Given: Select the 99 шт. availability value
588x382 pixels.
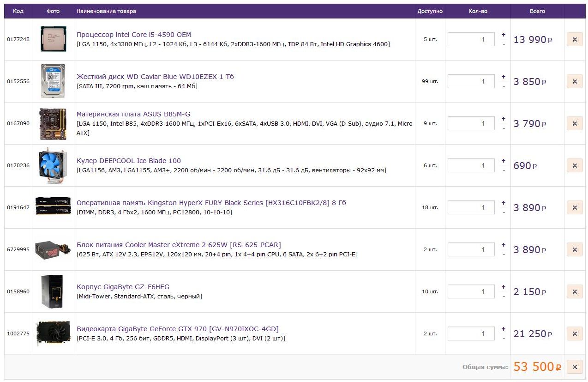Looking at the screenshot, I should 430,81.
